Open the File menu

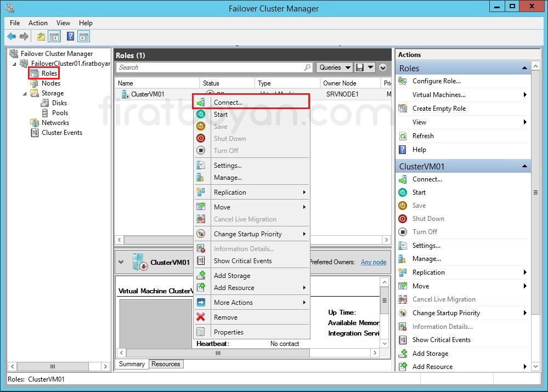15,23
